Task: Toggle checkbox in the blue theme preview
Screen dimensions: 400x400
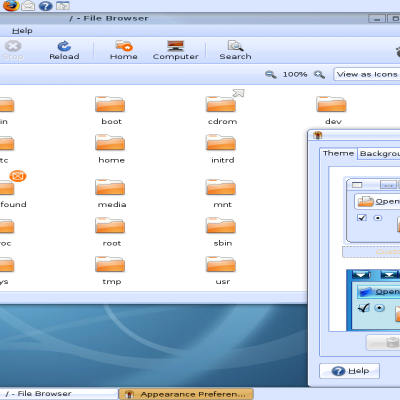Action: 363,308
